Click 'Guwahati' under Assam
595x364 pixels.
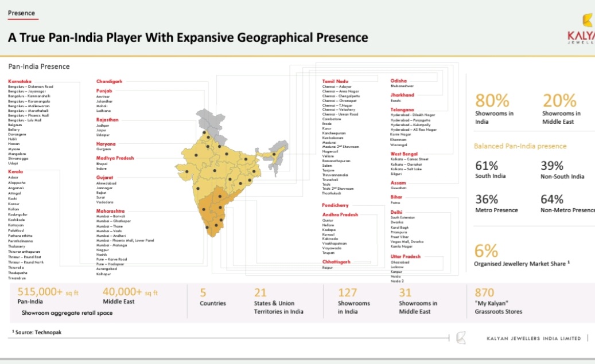398,188
